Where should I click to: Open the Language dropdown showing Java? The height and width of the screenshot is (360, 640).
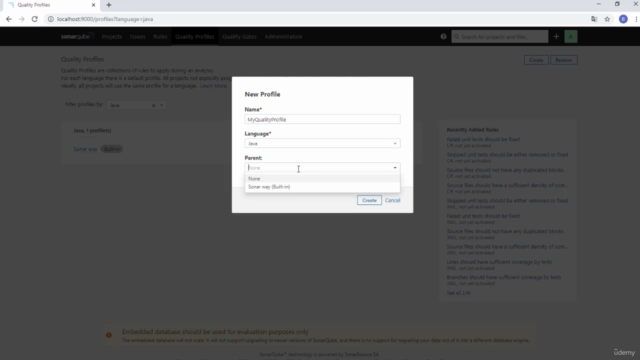click(322, 143)
